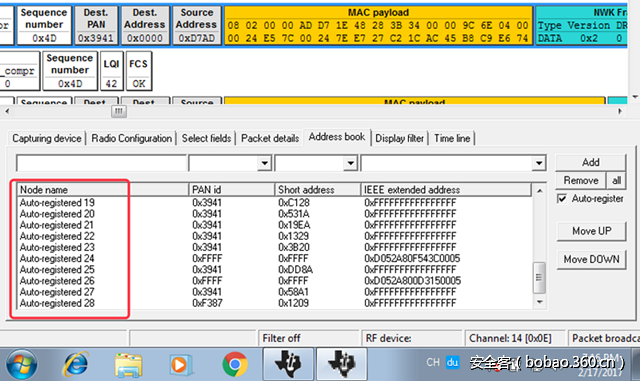Click the Node name input field

[101, 163]
